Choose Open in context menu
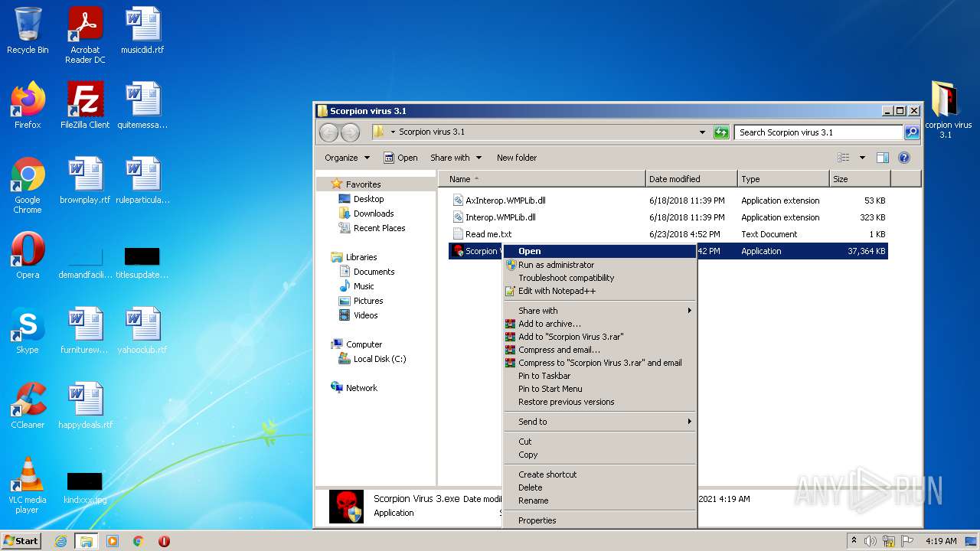 tap(599, 251)
